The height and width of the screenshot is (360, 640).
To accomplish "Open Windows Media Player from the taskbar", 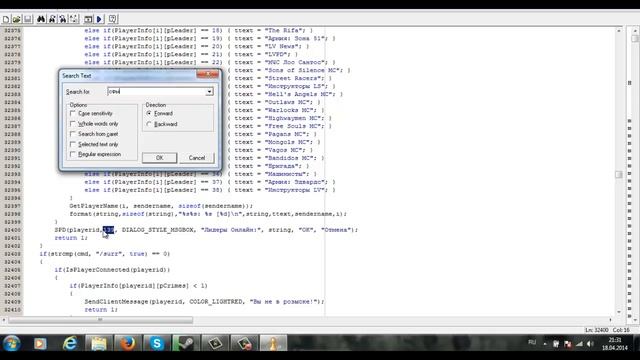I will coord(40,344).
